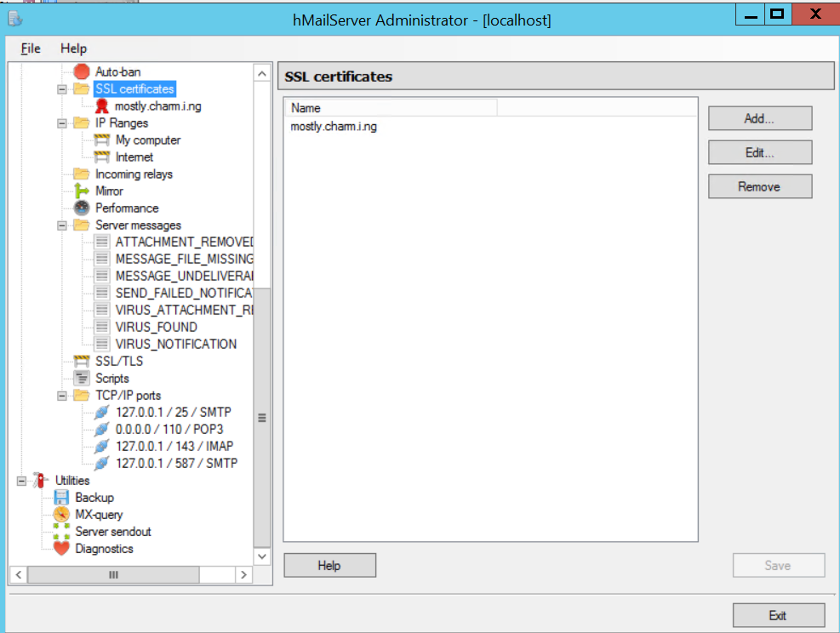Click the Server sendout green dots icon
This screenshot has height=633, width=840.
click(61, 532)
